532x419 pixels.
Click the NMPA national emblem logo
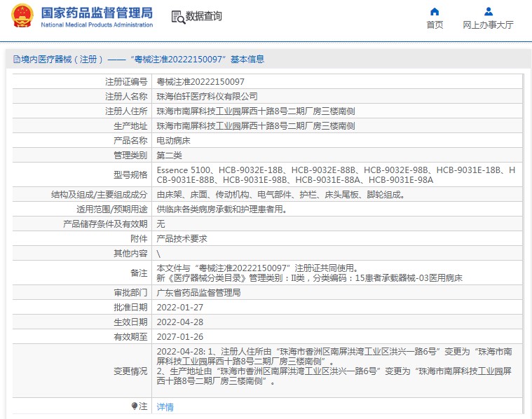tap(22, 15)
